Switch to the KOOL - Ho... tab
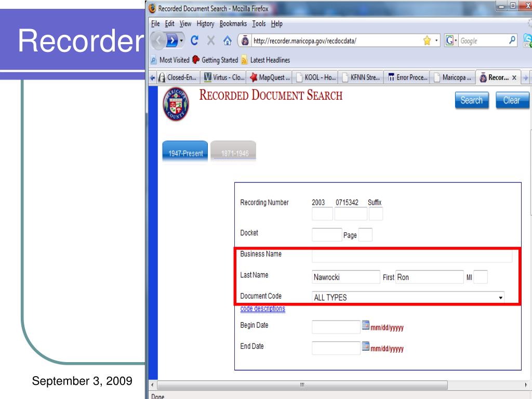The image size is (532, 399). (315, 78)
